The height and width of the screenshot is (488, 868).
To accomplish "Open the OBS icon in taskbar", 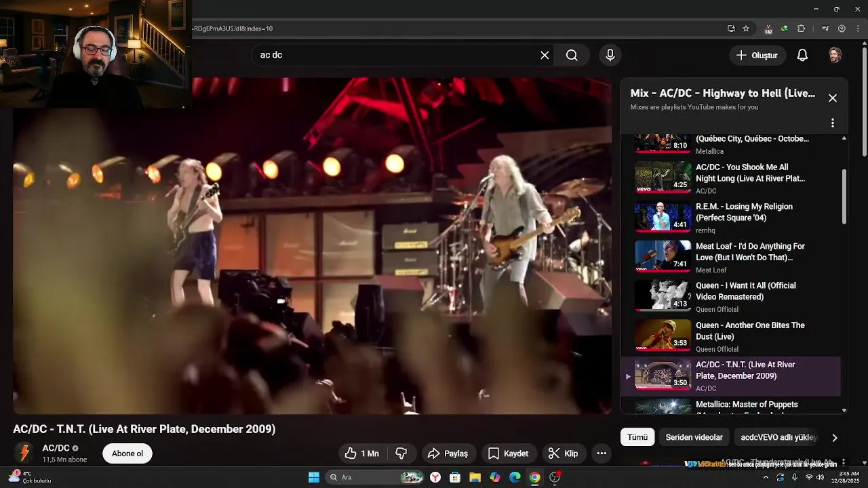I will 555,477.
